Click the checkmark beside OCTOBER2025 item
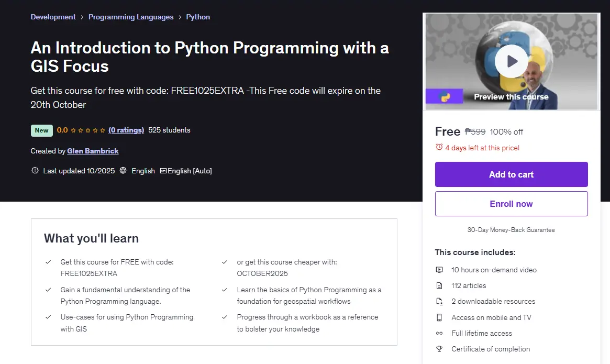This screenshot has width=610, height=364. click(225, 262)
